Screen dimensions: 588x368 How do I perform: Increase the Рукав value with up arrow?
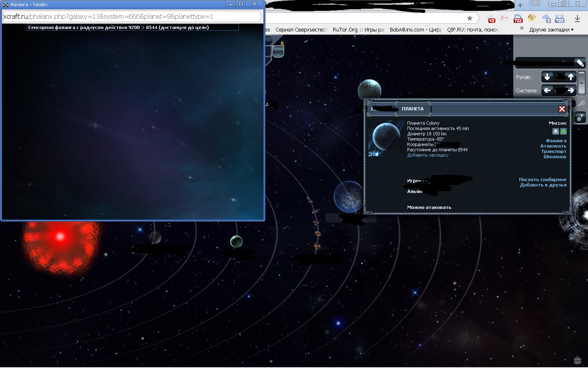[571, 77]
